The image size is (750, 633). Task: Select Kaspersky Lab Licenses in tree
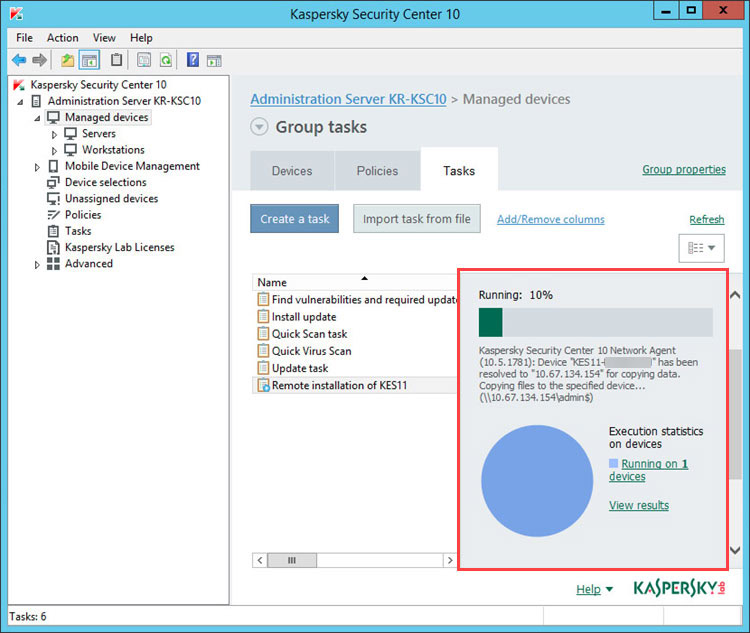pyautogui.click(x=120, y=247)
